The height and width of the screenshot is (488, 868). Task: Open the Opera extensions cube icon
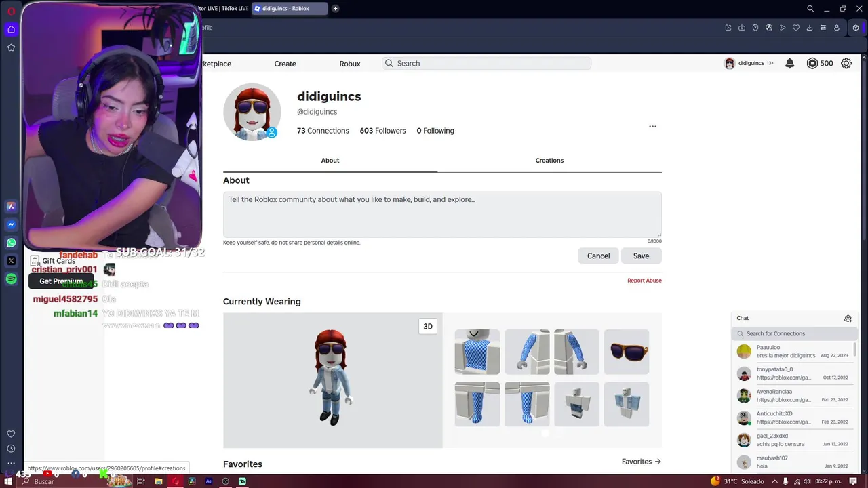coord(856,28)
